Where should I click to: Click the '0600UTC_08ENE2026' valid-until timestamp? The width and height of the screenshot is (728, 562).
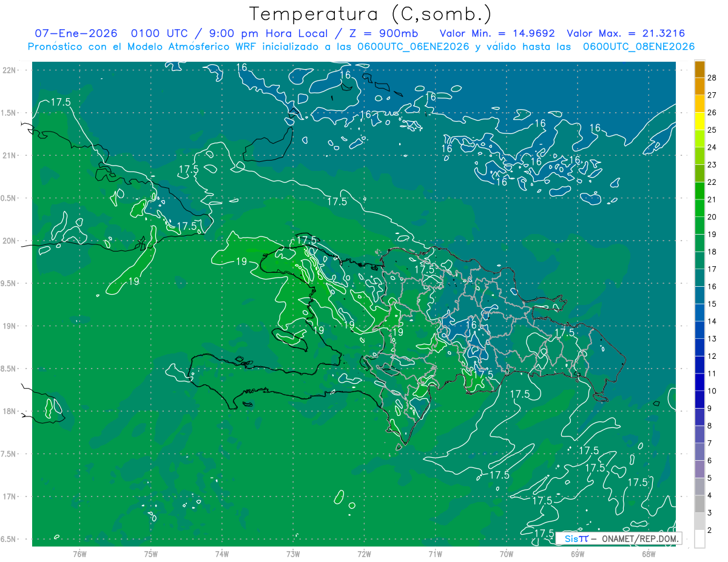pyautogui.click(x=638, y=47)
